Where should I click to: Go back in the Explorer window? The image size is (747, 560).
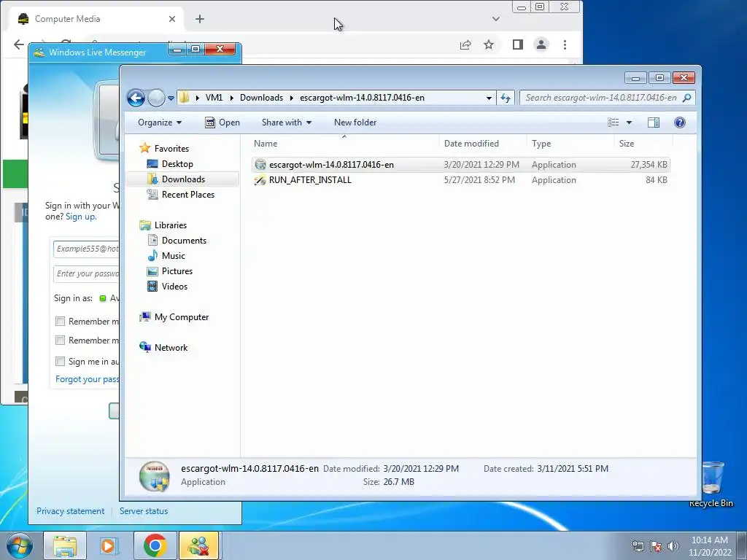coord(136,98)
